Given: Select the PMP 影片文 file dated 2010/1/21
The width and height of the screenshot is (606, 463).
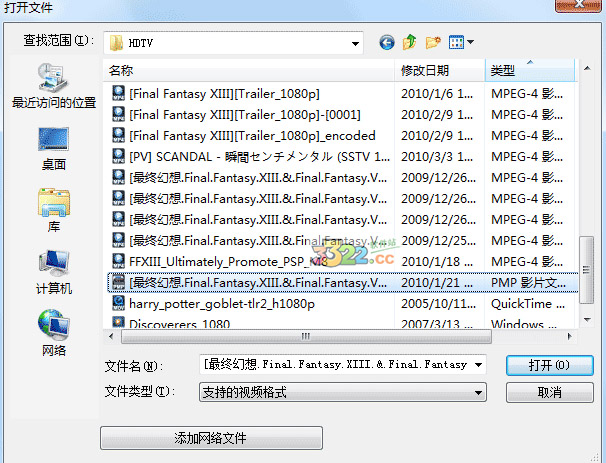Looking at the screenshot, I should click(x=340, y=283).
